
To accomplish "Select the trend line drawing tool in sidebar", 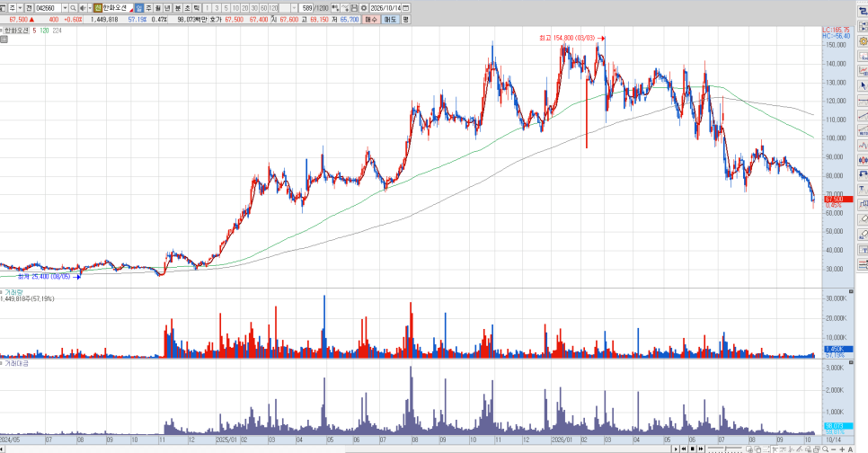I will [x=863, y=116].
